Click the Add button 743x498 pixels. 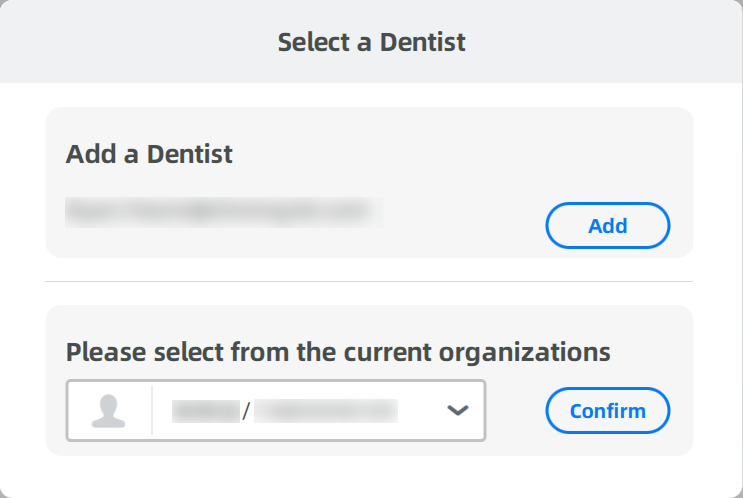coord(607,226)
